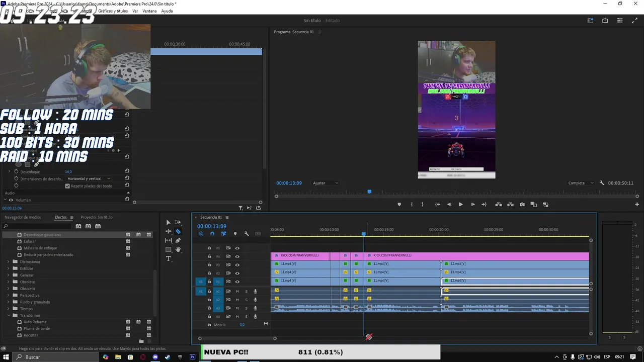Hide track V5 output eye
The width and height of the screenshot is (644, 362).
[x=237, y=248]
